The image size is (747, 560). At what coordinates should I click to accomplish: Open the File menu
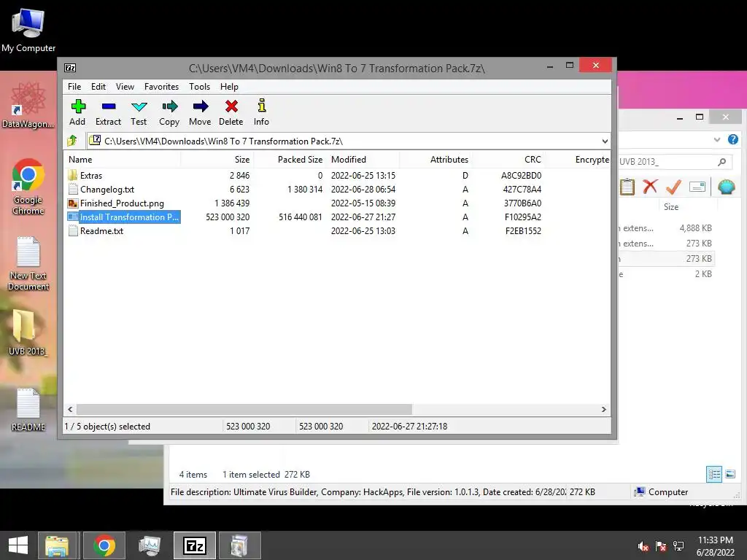[x=74, y=87]
